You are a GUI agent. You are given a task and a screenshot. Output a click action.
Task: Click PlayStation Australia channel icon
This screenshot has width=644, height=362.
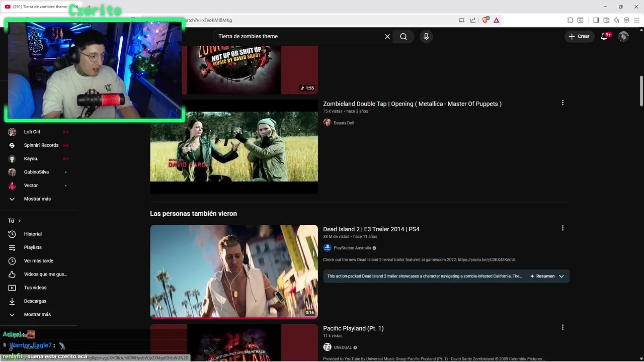click(327, 248)
